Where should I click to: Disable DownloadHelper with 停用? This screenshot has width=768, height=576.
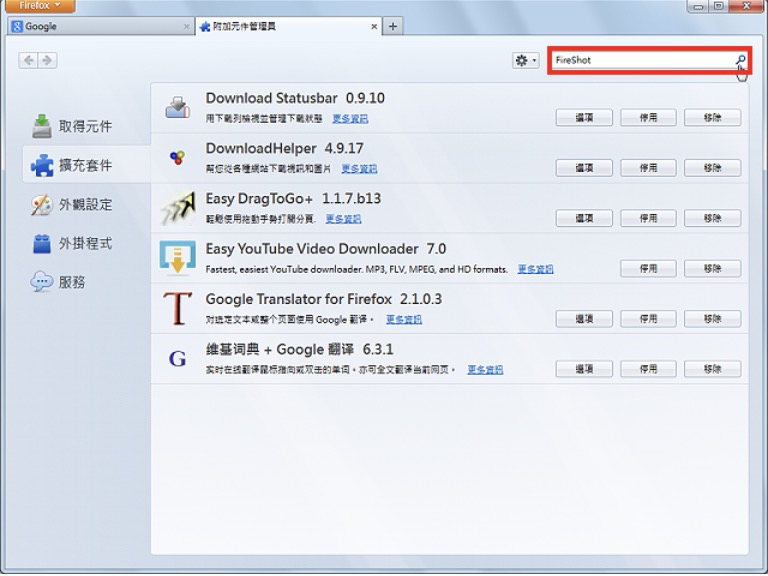tap(648, 168)
